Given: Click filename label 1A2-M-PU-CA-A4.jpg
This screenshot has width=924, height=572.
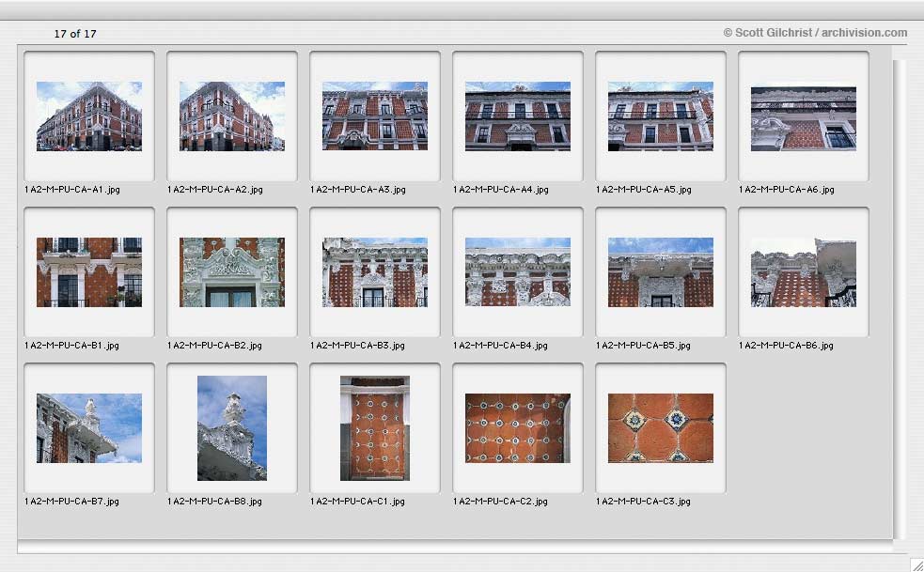Looking at the screenshot, I should tap(501, 190).
